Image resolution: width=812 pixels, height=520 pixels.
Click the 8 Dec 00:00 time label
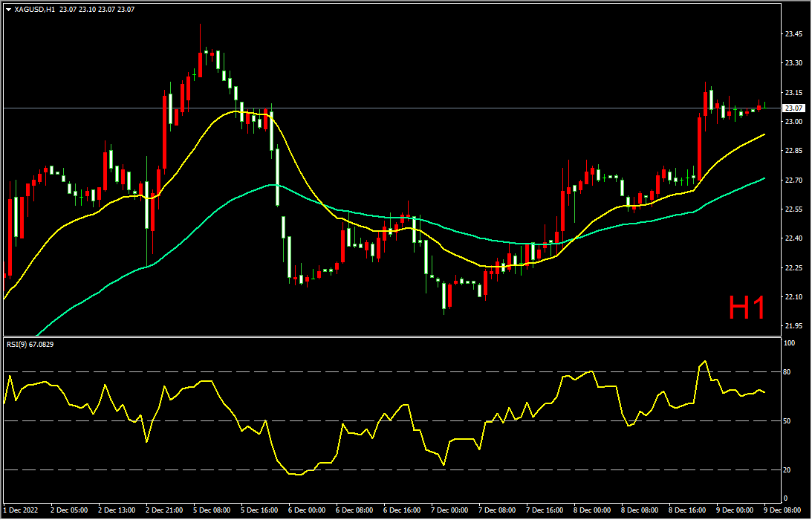coord(593,510)
